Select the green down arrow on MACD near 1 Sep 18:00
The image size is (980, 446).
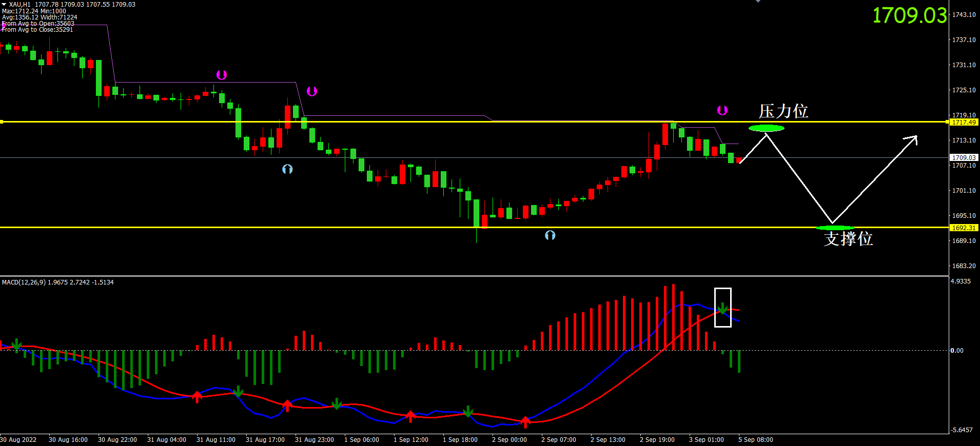[x=468, y=411]
